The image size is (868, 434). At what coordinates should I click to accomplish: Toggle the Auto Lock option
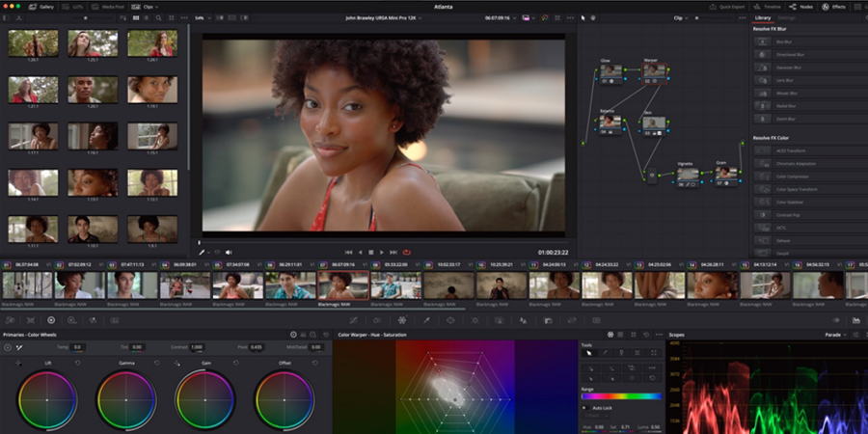pyautogui.click(x=584, y=408)
